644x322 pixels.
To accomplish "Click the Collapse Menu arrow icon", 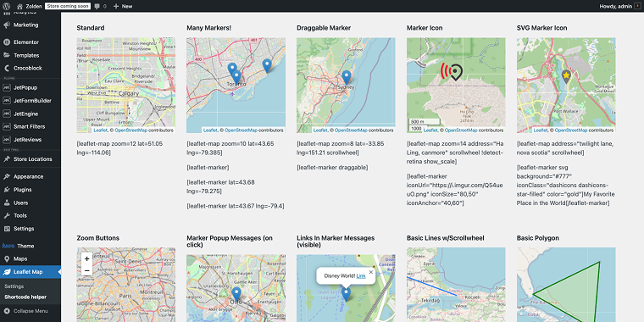I will pos(7,311).
